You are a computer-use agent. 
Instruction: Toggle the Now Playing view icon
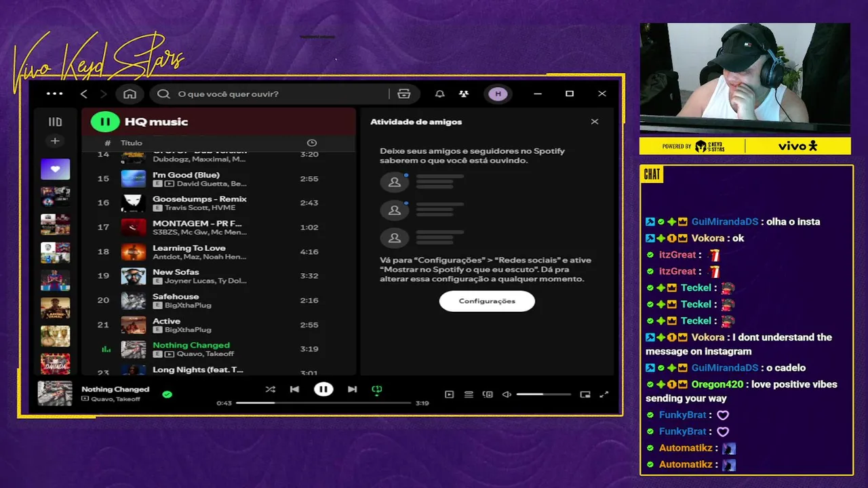click(449, 394)
